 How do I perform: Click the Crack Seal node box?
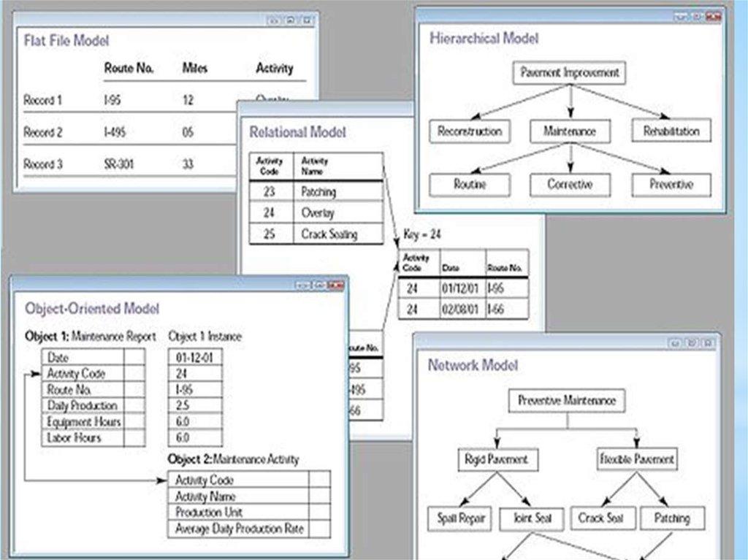(600, 518)
